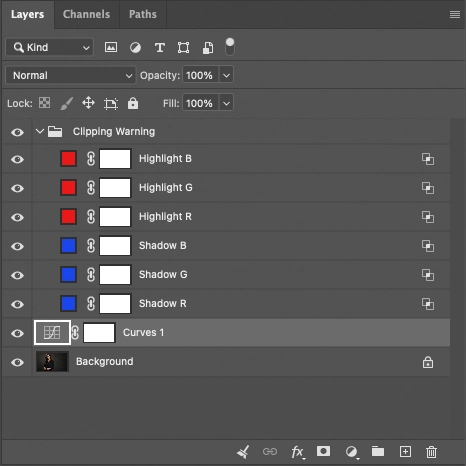The height and width of the screenshot is (466, 466).
Task: Create a new group folder button
Action: click(x=378, y=451)
